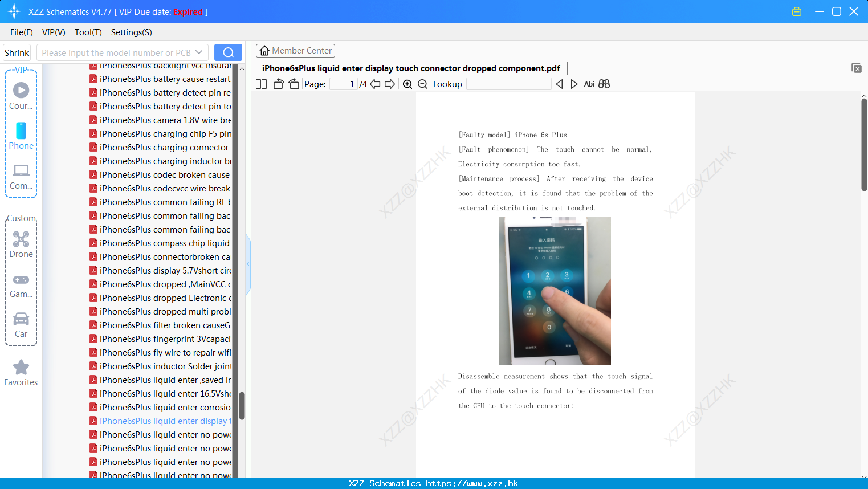This screenshot has width=868, height=489.
Task: Open Favorites star
Action: [21, 373]
